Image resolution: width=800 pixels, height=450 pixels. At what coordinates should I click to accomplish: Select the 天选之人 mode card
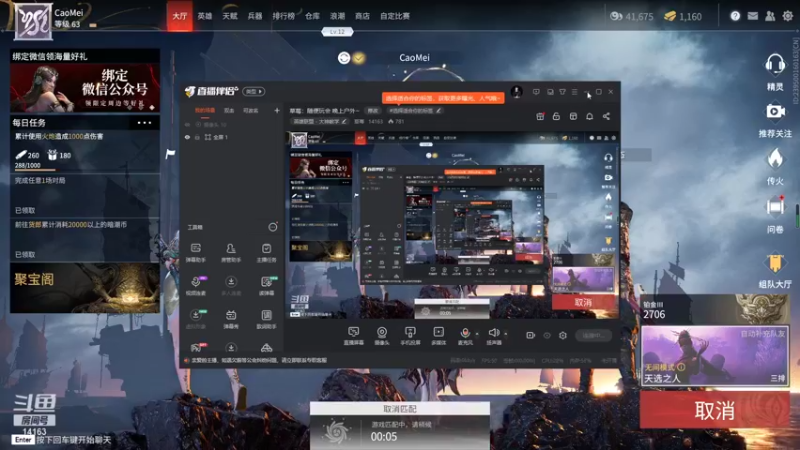(715, 356)
